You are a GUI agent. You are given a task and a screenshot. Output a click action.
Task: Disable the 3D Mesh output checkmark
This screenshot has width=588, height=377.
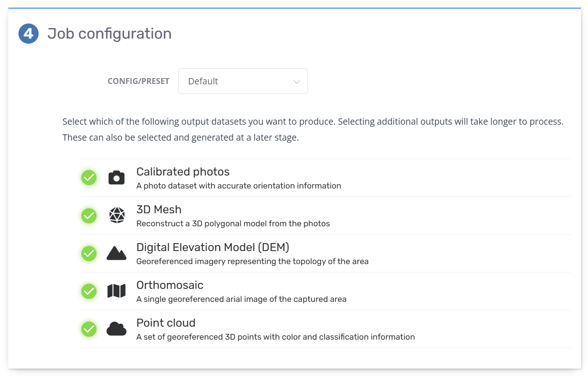pos(89,216)
